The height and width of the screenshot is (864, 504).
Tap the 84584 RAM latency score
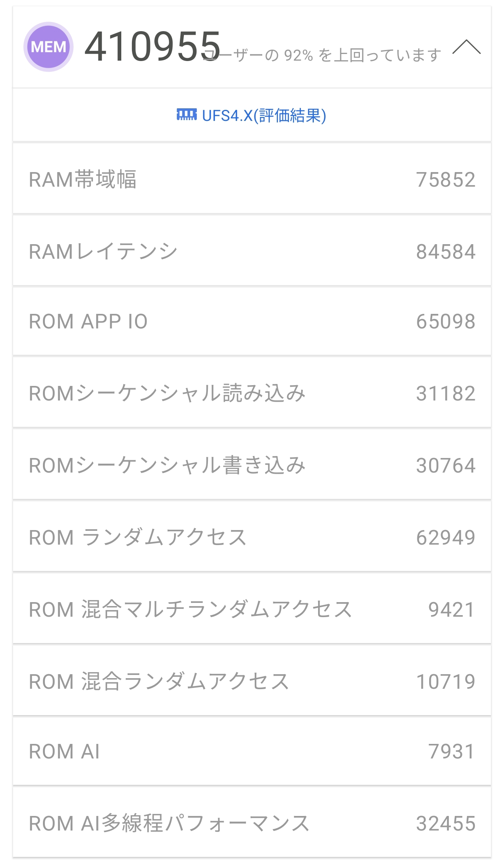tap(446, 252)
